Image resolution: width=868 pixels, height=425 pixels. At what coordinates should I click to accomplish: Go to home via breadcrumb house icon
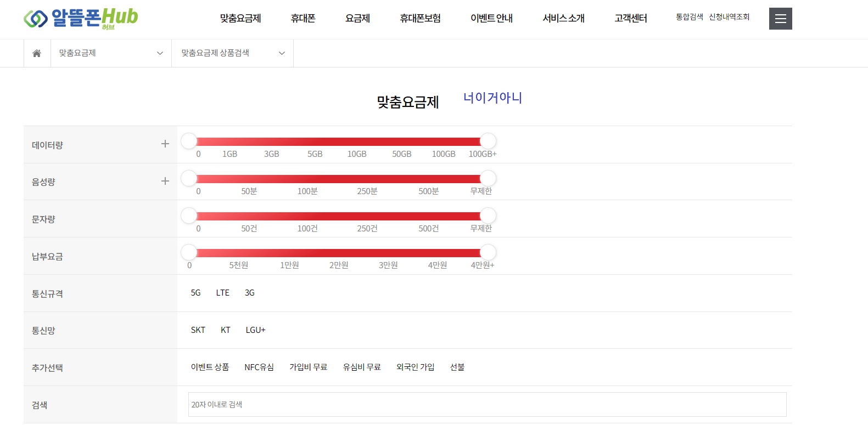pyautogui.click(x=37, y=53)
